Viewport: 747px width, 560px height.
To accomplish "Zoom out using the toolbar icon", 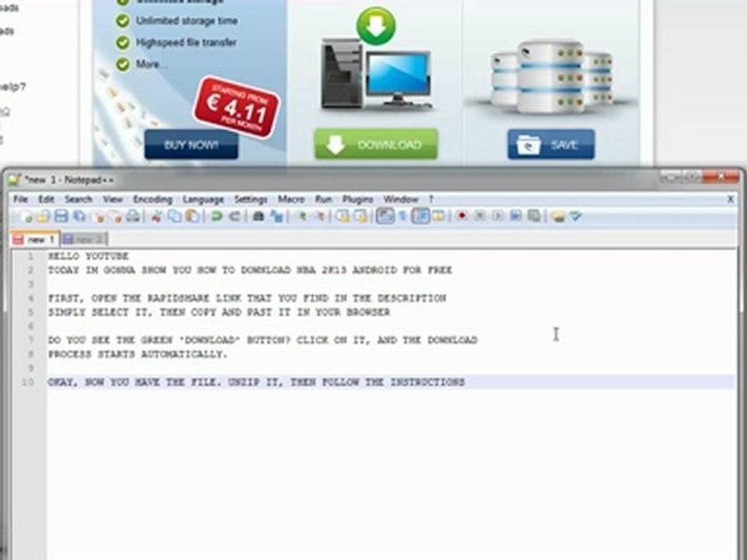I will point(319,217).
